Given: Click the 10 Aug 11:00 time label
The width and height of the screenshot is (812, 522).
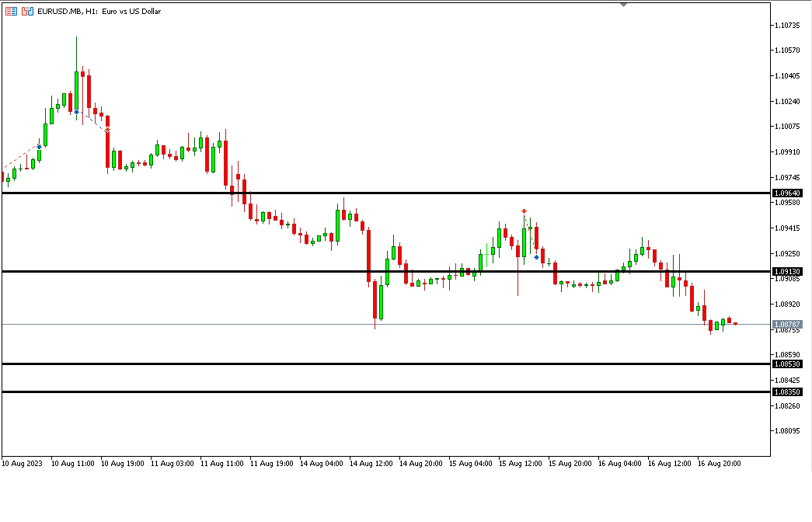Looking at the screenshot, I should (x=72, y=464).
